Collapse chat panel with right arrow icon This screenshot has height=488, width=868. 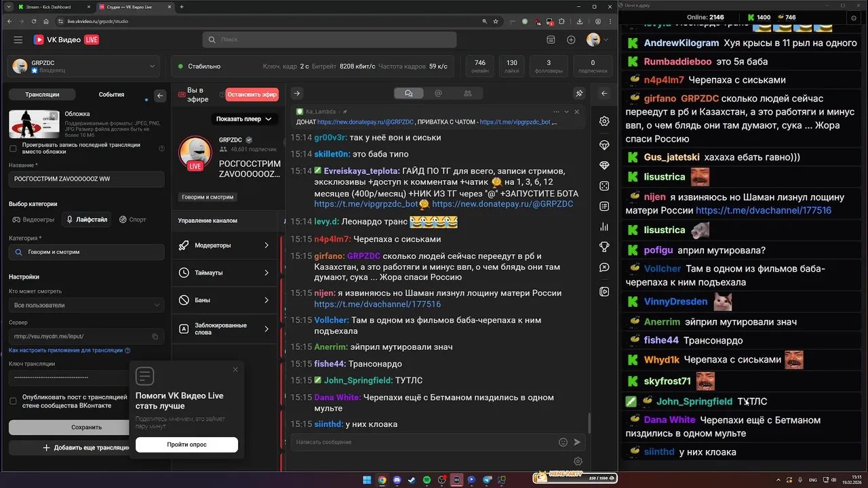(x=296, y=94)
